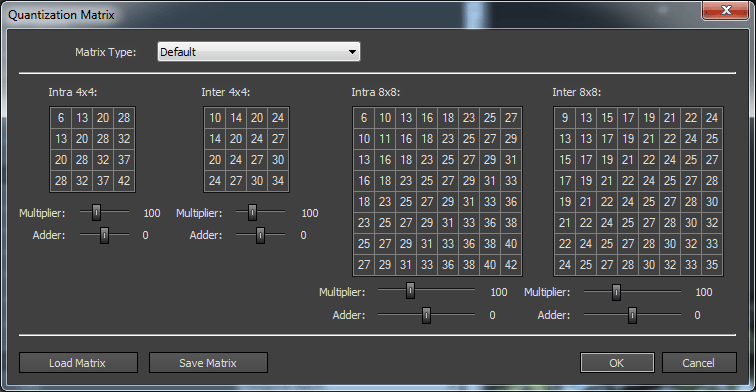The width and height of the screenshot is (756, 392).
Task: Select Inter 4x4 top-left cell value 10
Action: [x=215, y=118]
